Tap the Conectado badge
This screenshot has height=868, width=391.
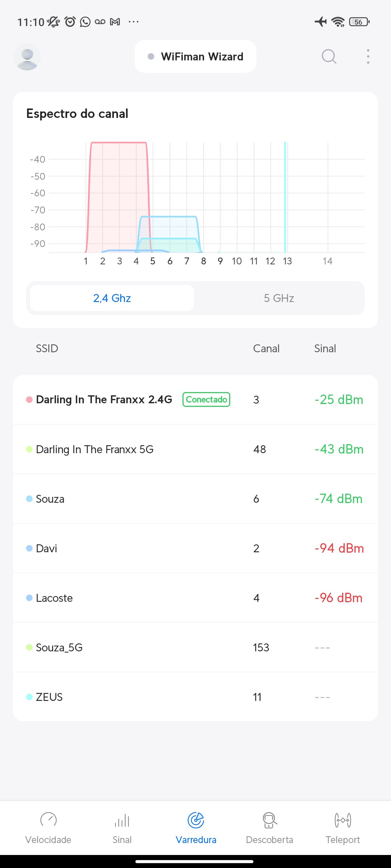tap(206, 400)
